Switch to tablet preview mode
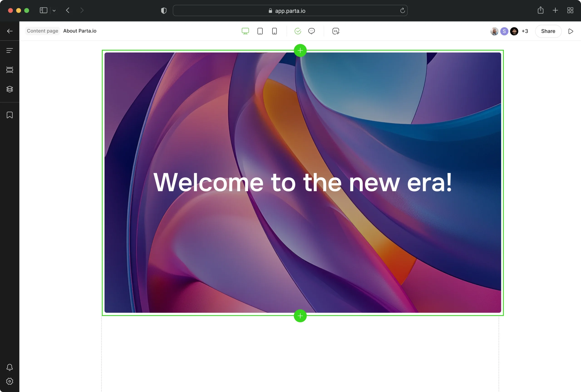 coord(260,31)
